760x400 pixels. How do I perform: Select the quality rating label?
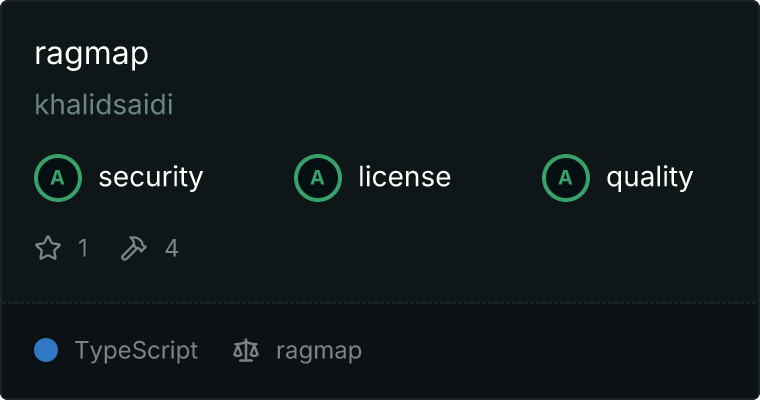click(x=649, y=177)
